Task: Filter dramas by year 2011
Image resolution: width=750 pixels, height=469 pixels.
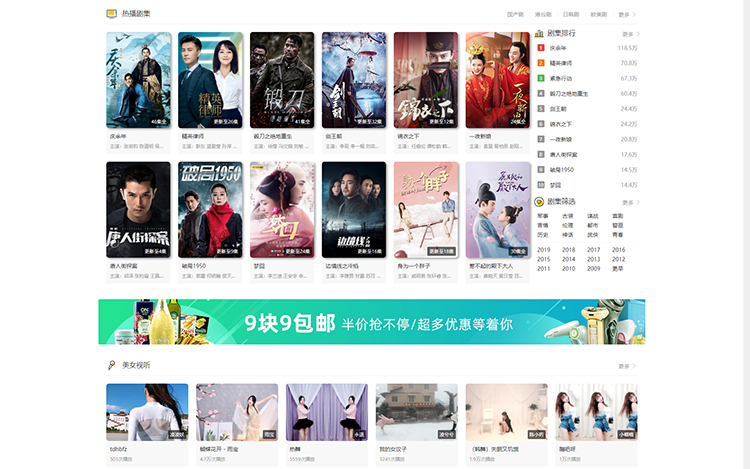Action: pyautogui.click(x=543, y=269)
